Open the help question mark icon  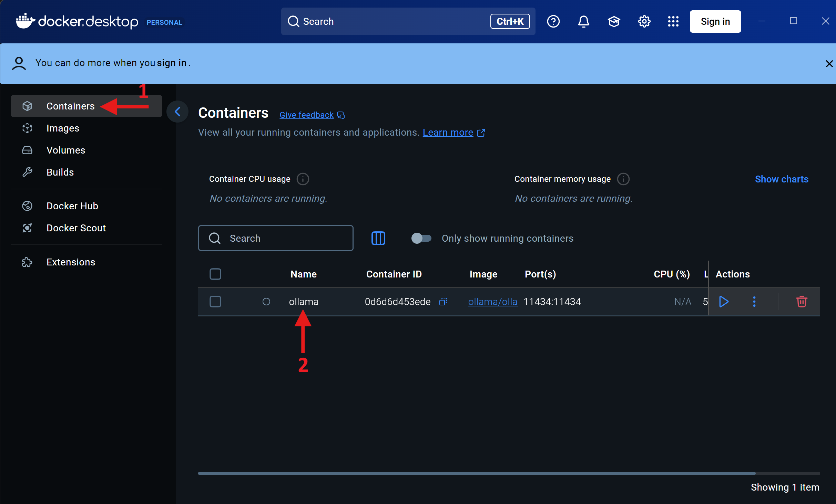tap(553, 21)
